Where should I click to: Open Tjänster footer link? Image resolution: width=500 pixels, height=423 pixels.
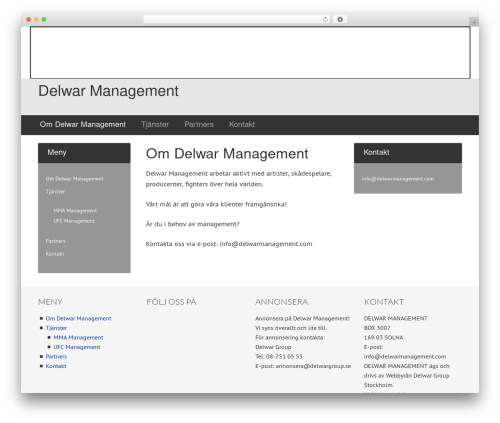coord(56,328)
